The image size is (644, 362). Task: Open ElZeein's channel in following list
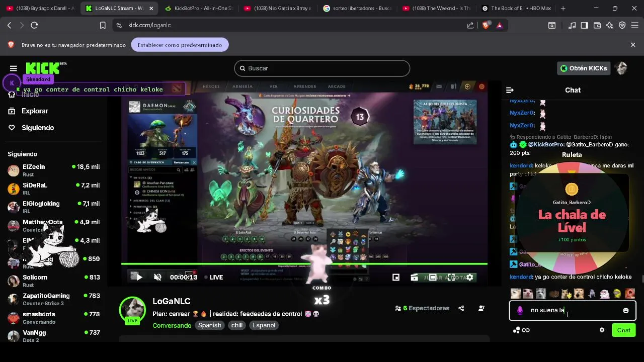click(x=53, y=170)
